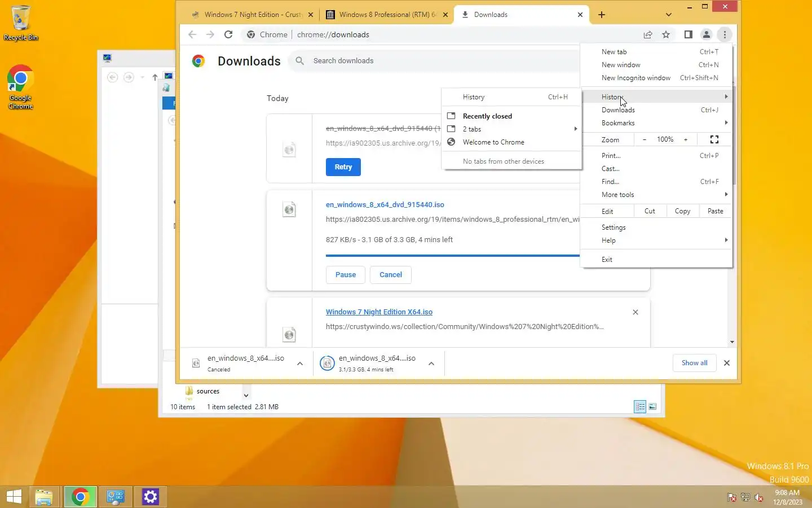The height and width of the screenshot is (508, 812).
Task: Select New window menu entry
Action: pyautogui.click(x=656, y=65)
